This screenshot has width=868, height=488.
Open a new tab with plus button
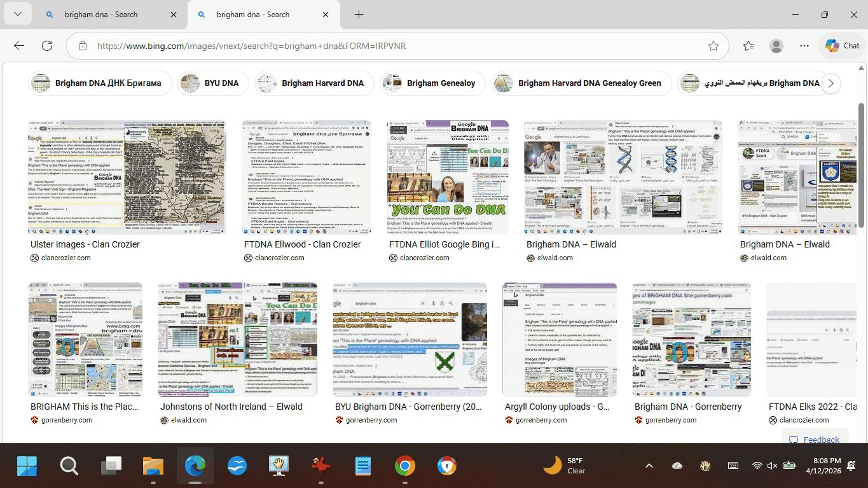pos(359,14)
